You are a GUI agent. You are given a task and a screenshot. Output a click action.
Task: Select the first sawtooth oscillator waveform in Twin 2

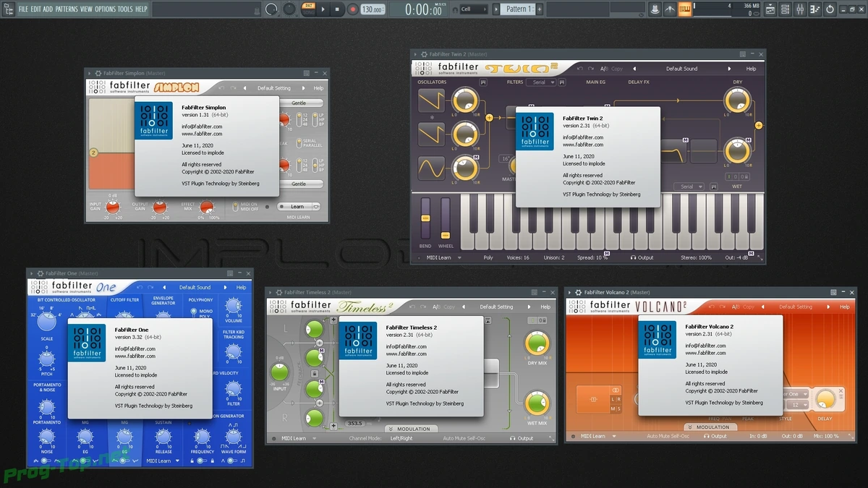(x=431, y=101)
